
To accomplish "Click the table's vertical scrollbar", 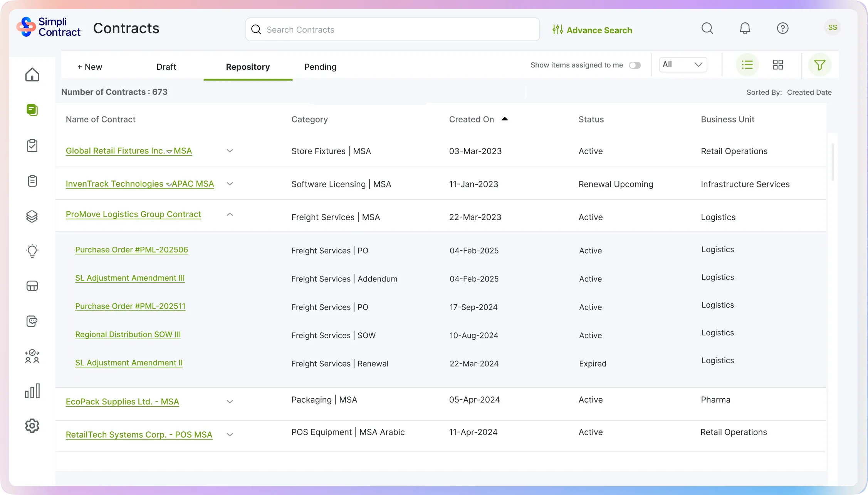I will (833, 162).
